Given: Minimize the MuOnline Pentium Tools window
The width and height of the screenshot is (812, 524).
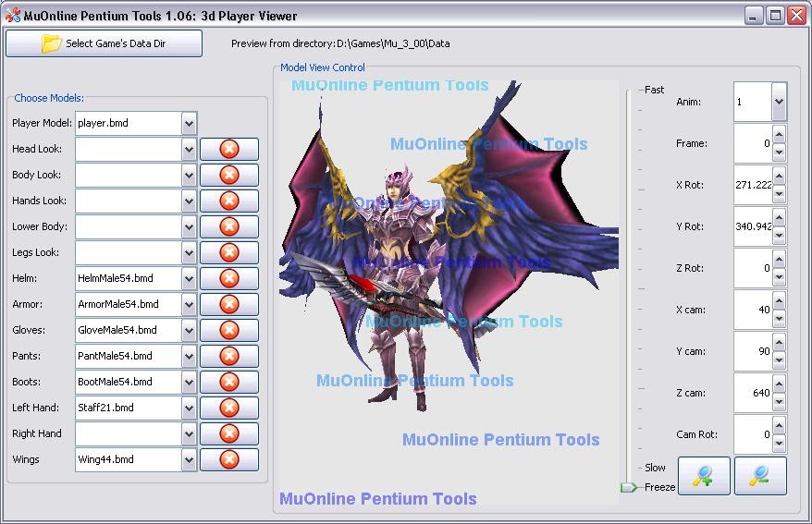Looking at the screenshot, I should (754, 16).
